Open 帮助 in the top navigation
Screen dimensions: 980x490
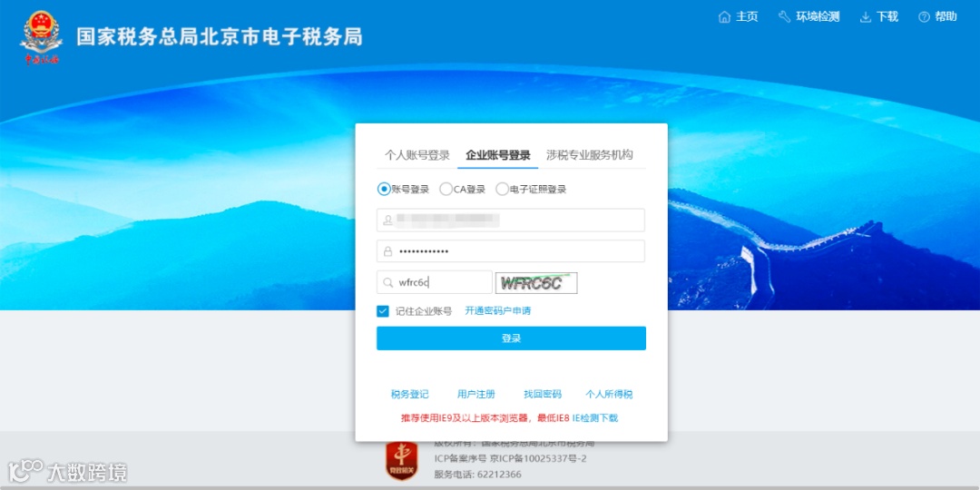pyautogui.click(x=946, y=17)
